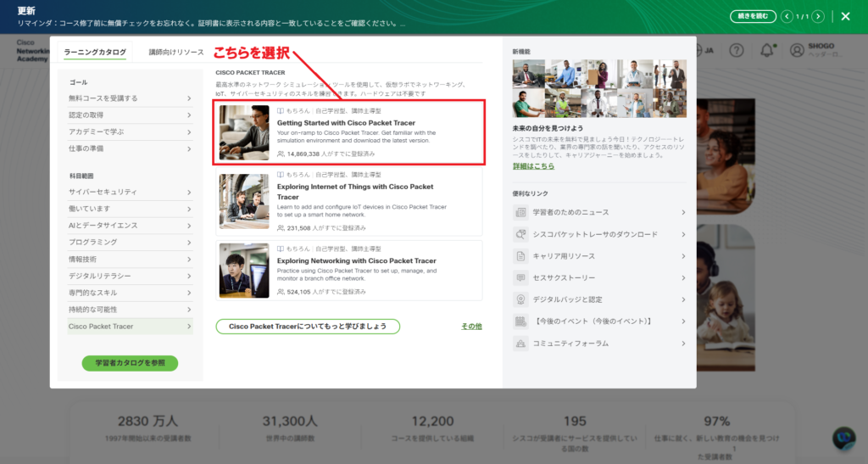Open Exploring Networking with Cisco Packet Tracer title
This screenshot has height=464, width=868.
coord(357,260)
